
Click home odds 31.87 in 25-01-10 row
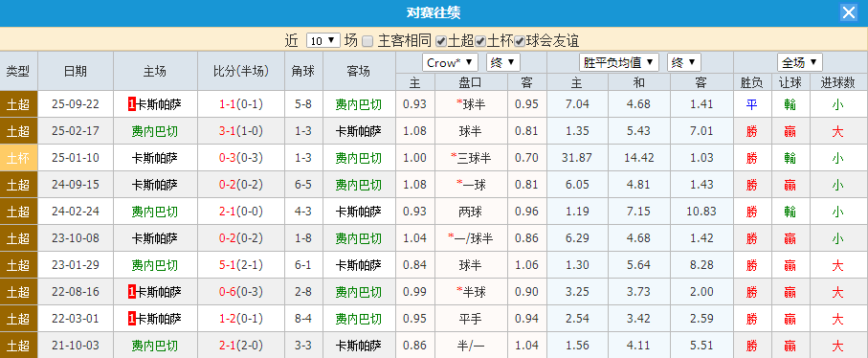[577, 158]
